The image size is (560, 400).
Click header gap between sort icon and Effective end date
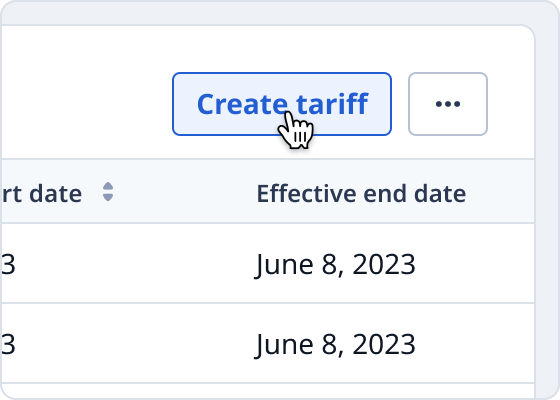pyautogui.click(x=184, y=192)
